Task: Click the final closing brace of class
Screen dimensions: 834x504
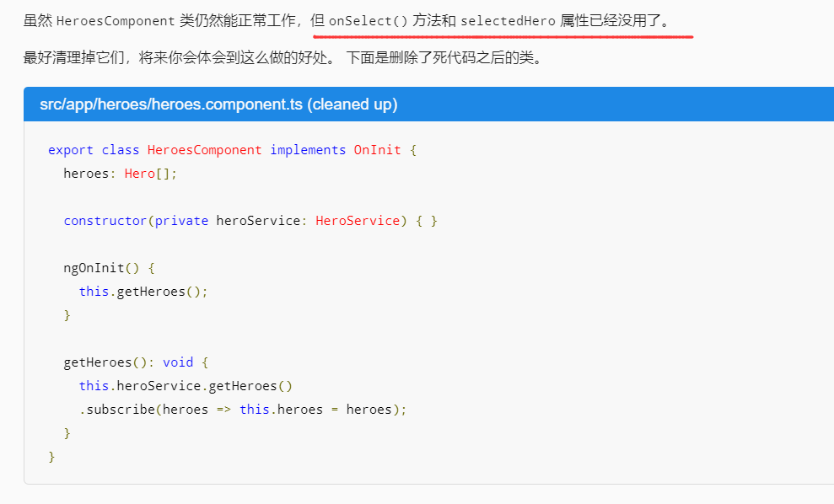Action: tap(52, 457)
